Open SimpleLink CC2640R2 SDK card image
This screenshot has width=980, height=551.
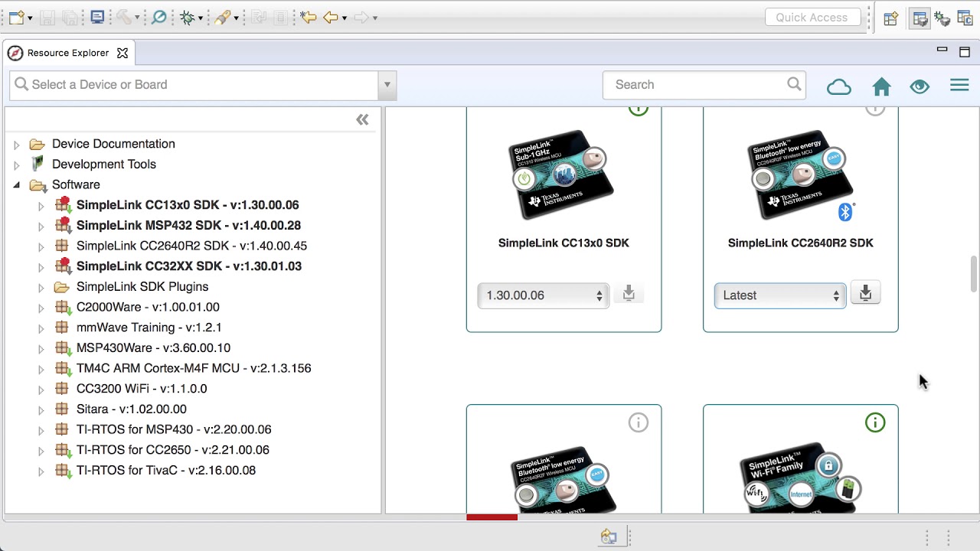801,174
